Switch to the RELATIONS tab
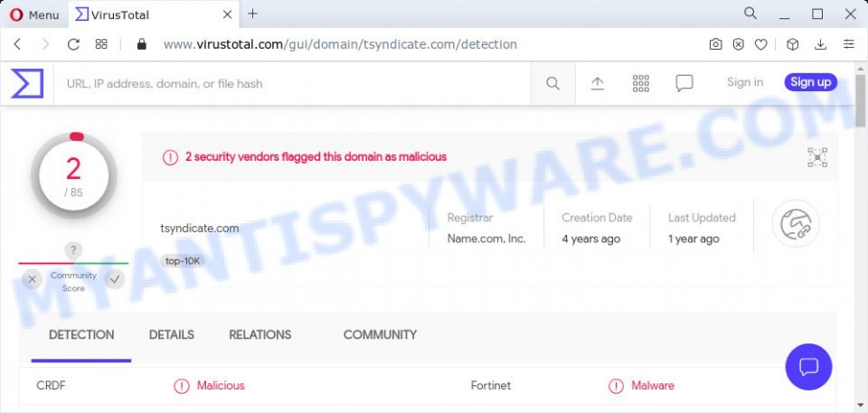This screenshot has height=413, width=868. point(260,335)
